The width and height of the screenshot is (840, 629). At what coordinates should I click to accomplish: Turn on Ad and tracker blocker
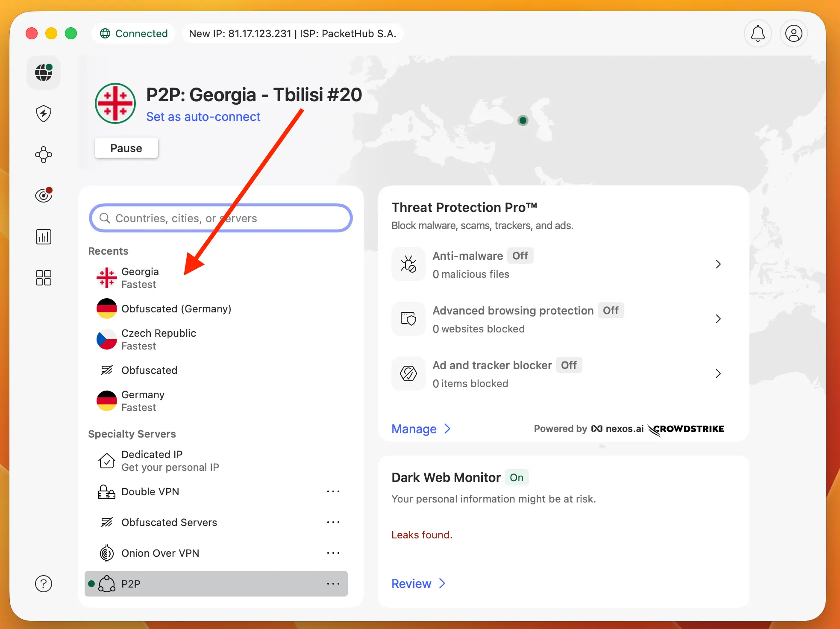click(569, 365)
